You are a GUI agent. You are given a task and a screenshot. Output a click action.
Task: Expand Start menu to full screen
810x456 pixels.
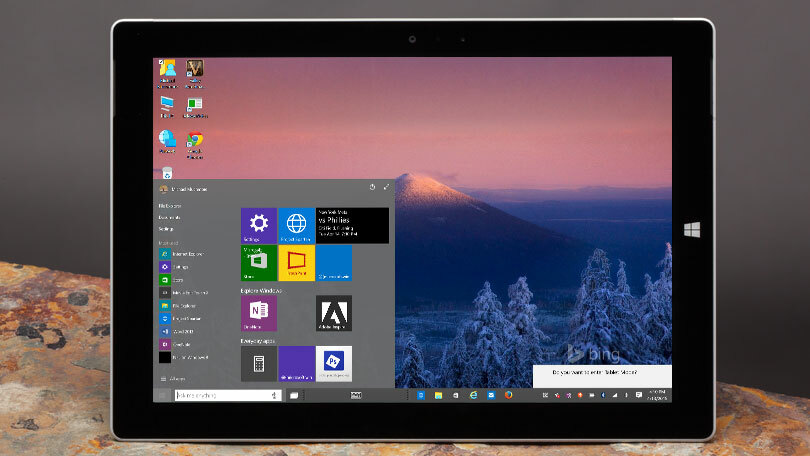click(387, 187)
